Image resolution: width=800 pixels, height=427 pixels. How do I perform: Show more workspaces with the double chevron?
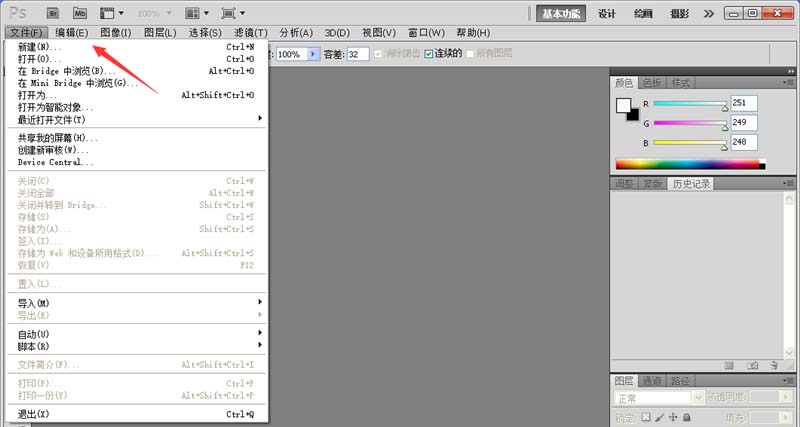[709, 14]
